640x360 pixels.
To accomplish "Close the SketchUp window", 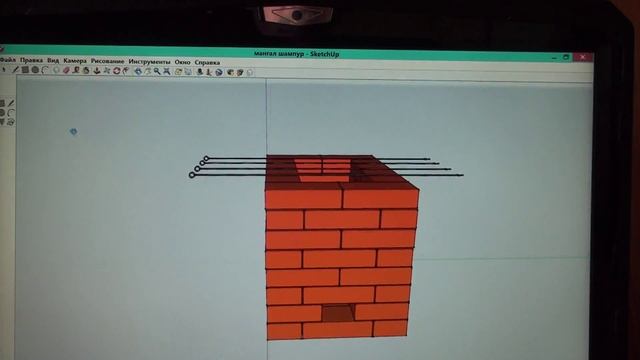I will 582,57.
